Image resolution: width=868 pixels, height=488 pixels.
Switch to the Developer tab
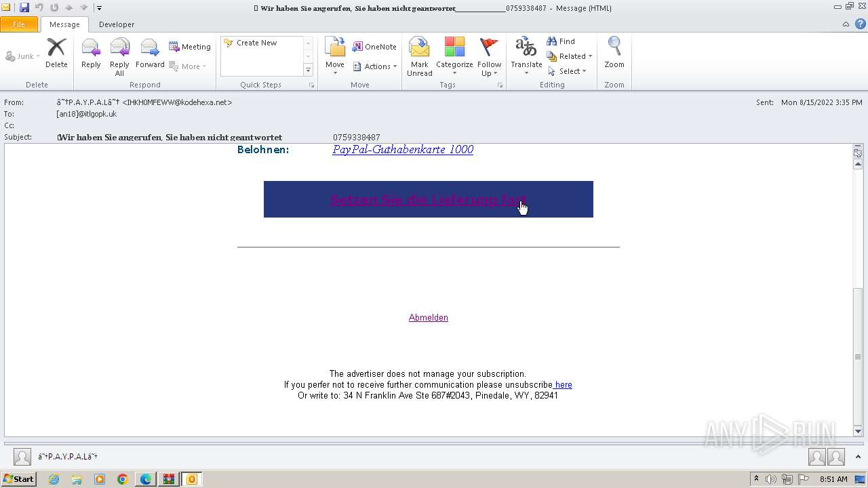117,24
